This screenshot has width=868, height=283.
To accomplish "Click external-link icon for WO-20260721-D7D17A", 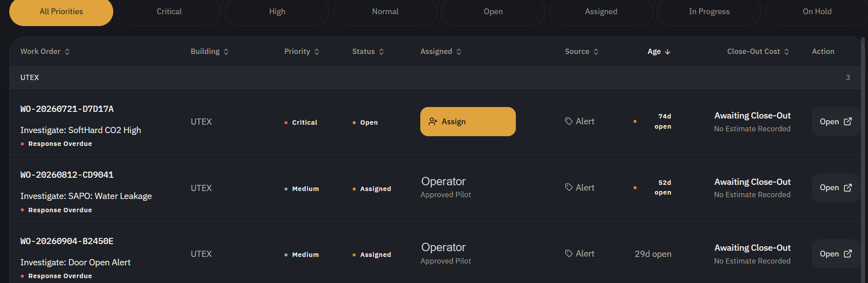I will tap(848, 122).
